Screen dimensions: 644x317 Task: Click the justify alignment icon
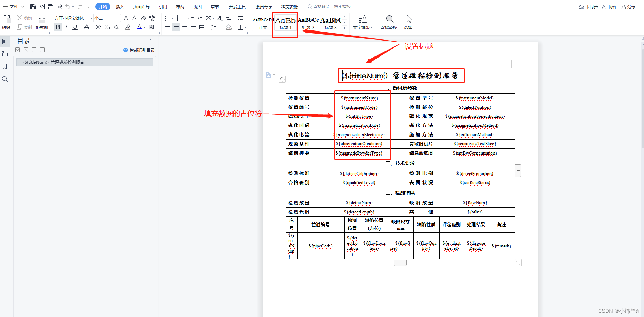click(193, 27)
